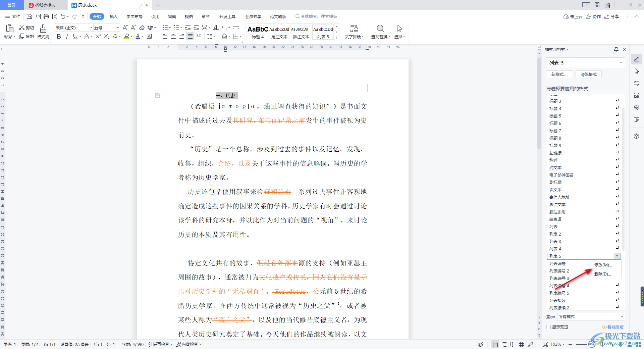The image size is (644, 349).
Task: Apply distributed alignment
Action: (x=199, y=36)
